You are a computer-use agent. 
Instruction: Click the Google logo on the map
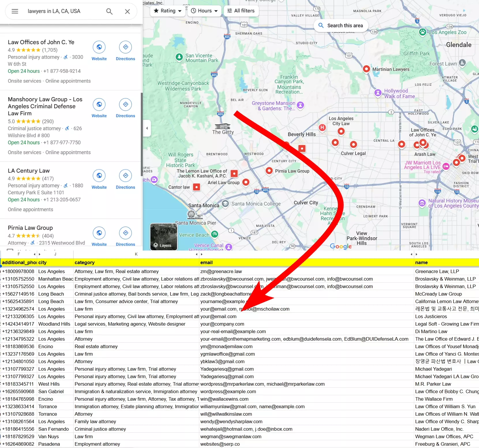coord(341,247)
